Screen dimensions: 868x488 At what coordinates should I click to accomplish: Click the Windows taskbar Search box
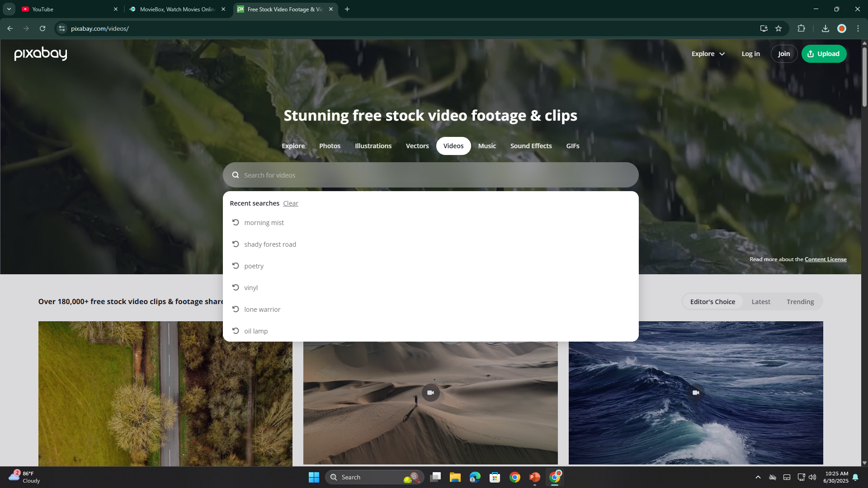[x=374, y=477]
